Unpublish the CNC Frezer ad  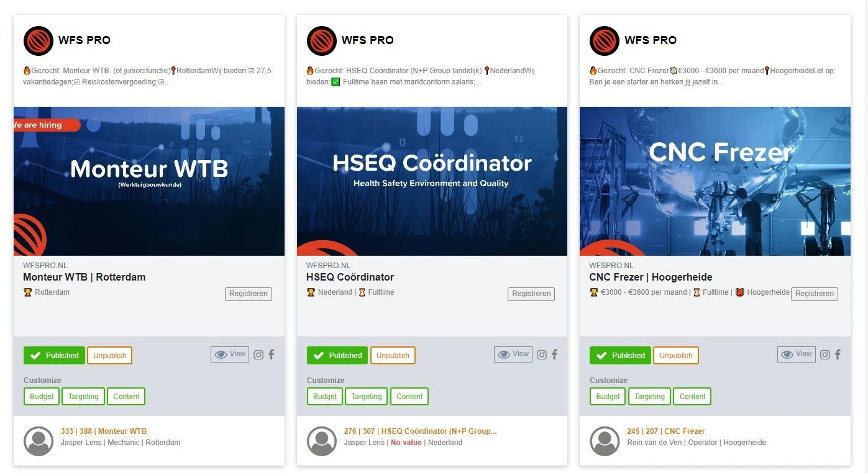click(676, 356)
